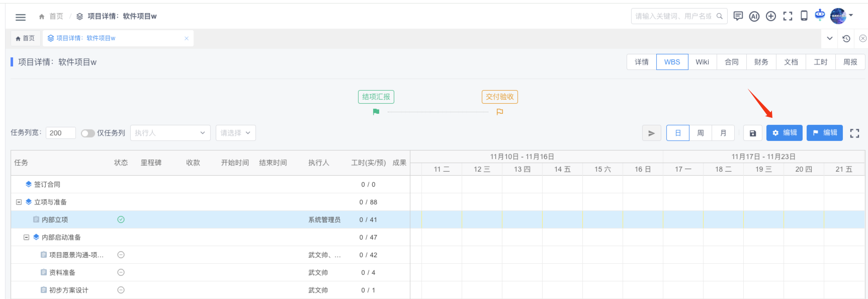Screen dimensions: 868x299
Task: Open the message comments icon
Action: click(738, 16)
